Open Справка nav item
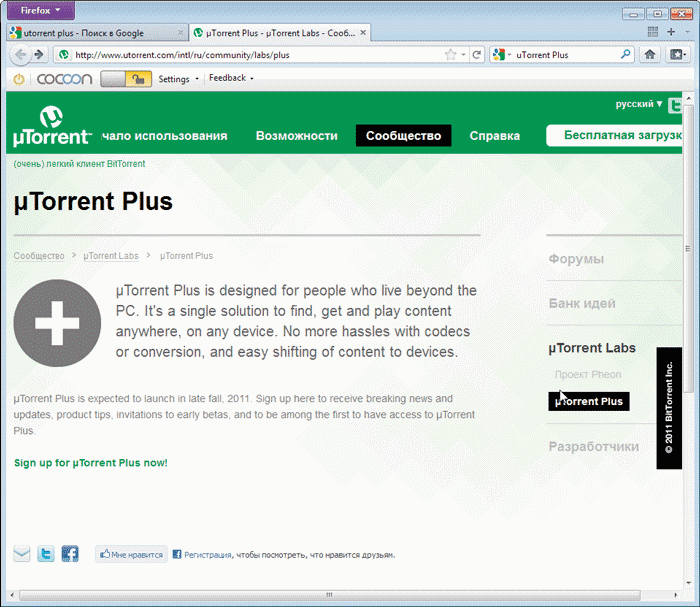This screenshot has width=700, height=607. [495, 136]
